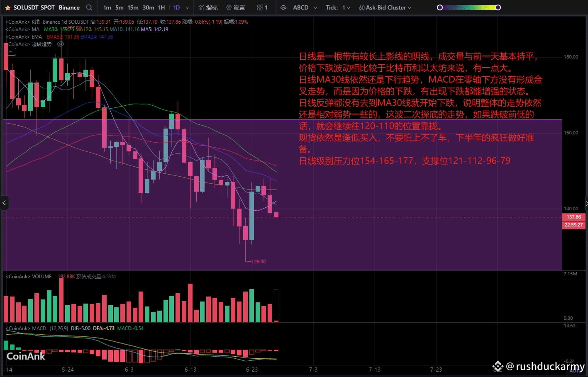Screen dimensions: 588x377
Task: Click the right handle of color gradient slider
Action: (498, 7)
